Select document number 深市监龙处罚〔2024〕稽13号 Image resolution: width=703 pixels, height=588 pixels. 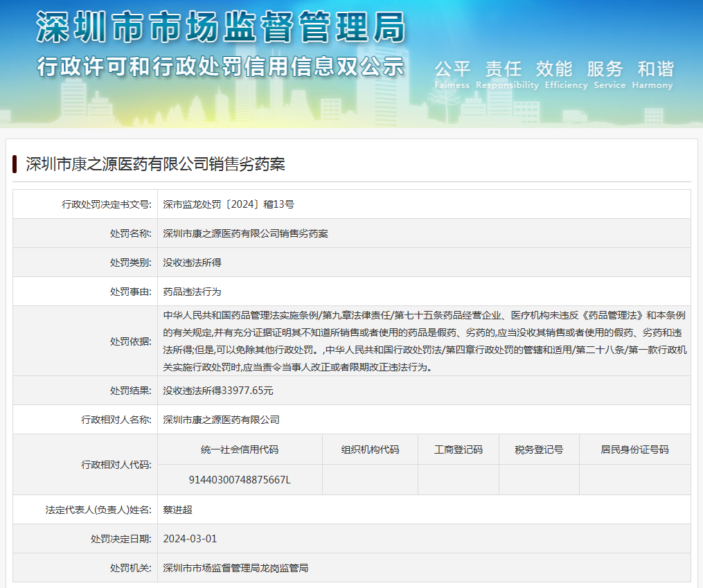click(229, 204)
